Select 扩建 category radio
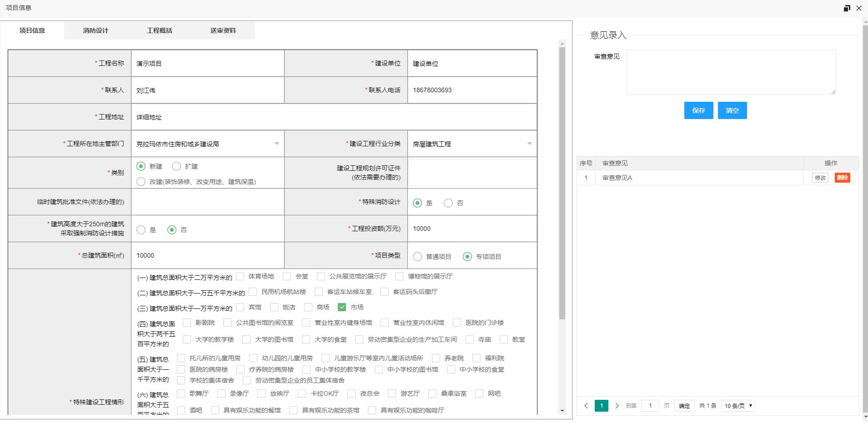The image size is (868, 423). click(x=176, y=166)
